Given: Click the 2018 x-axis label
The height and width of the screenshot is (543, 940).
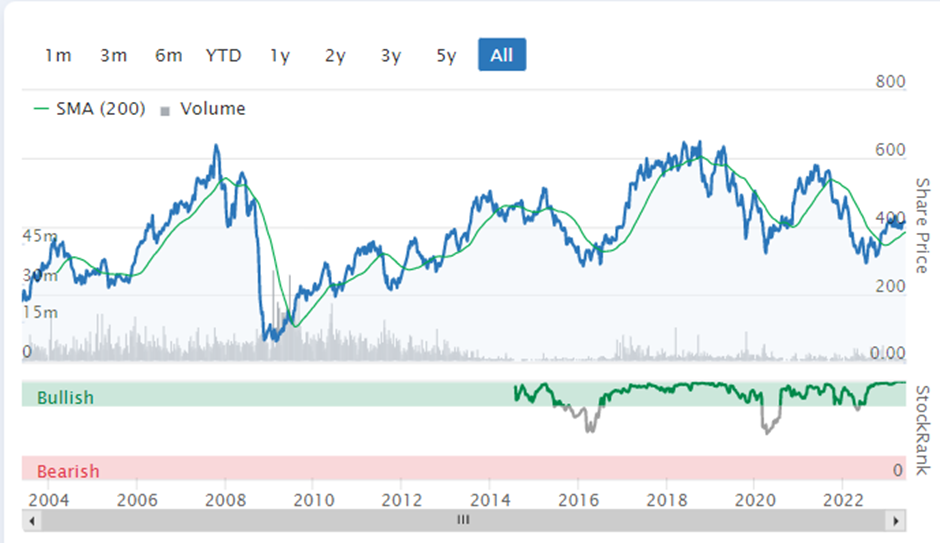Looking at the screenshot, I should [x=667, y=500].
